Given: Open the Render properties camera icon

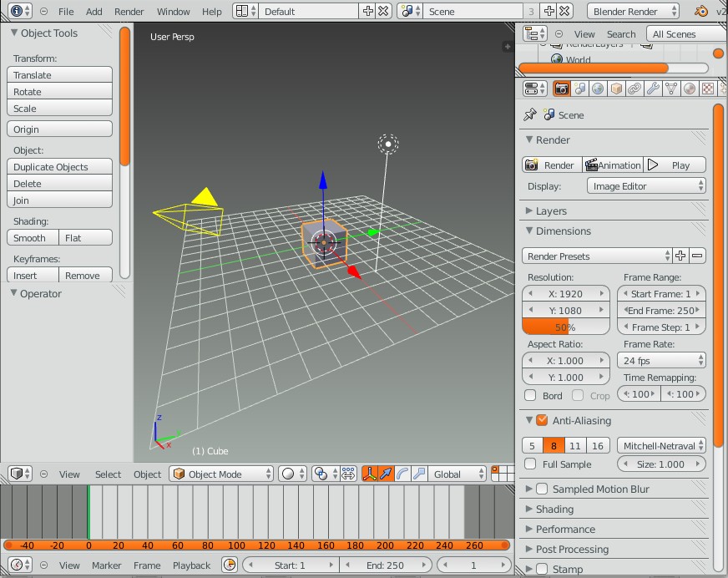Looking at the screenshot, I should pyautogui.click(x=562, y=88).
